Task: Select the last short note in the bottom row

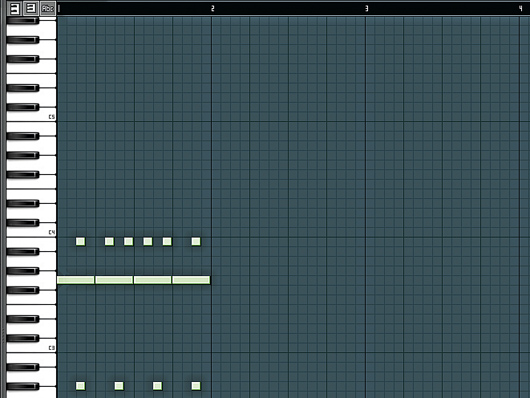Action: [x=196, y=386]
